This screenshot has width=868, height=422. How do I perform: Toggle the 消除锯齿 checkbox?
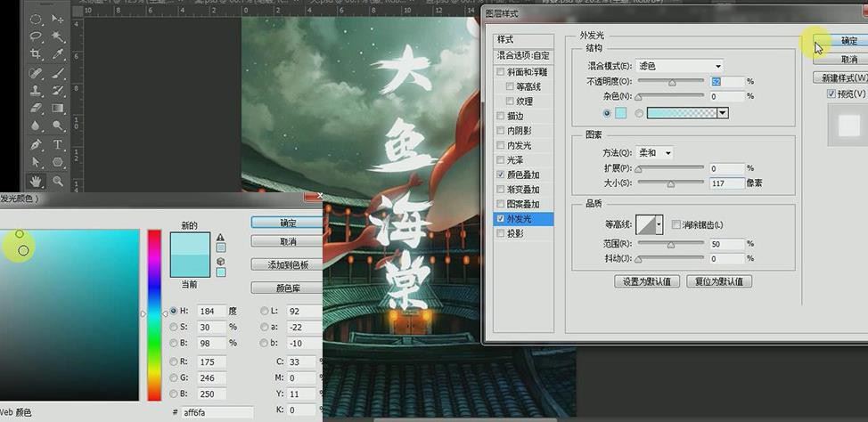pyautogui.click(x=676, y=224)
